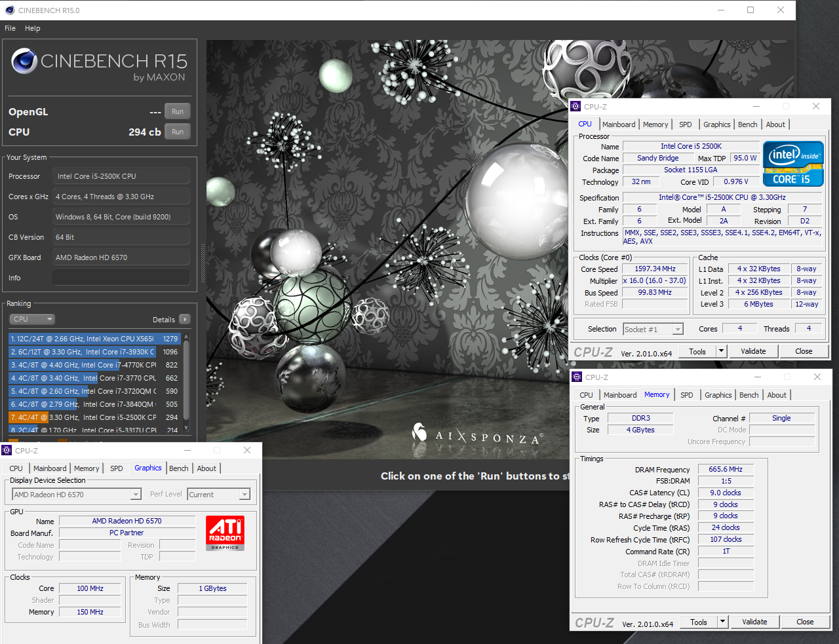Close the CPU-Z Graphics window
The width and height of the screenshot is (839, 644).
[x=247, y=450]
